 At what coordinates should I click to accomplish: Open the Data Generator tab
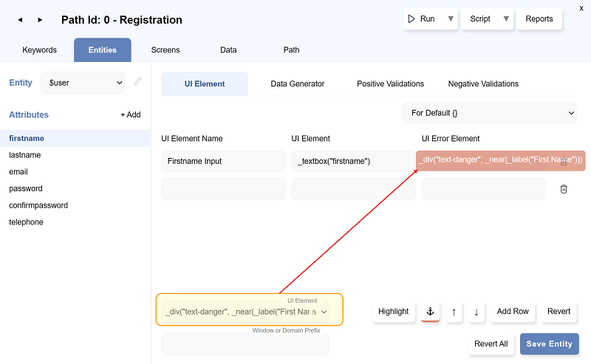[297, 84]
